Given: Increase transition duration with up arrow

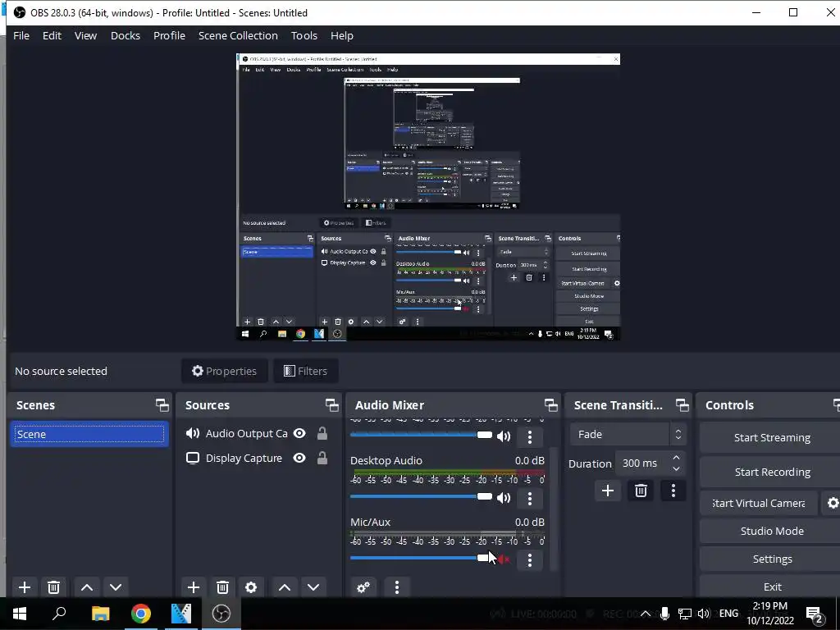Looking at the screenshot, I should click(676, 458).
